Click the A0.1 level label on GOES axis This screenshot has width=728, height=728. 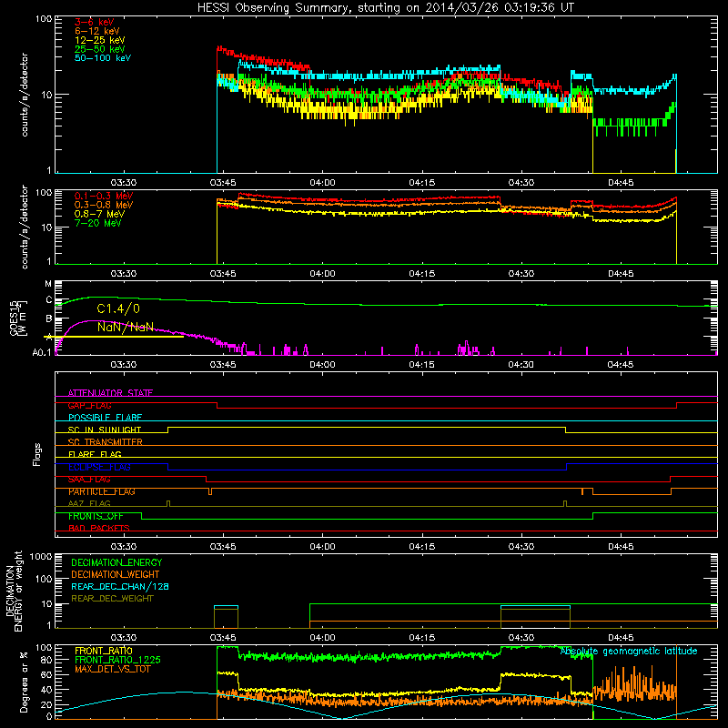point(42,353)
